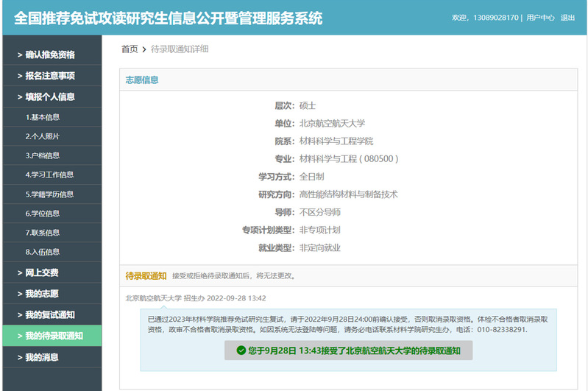Open 4.学习工作信息 submenu item
The image size is (588, 391).
tap(49, 175)
